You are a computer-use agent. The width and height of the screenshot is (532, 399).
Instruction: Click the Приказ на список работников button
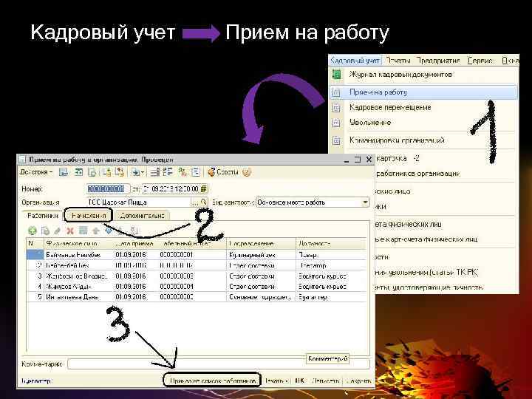coord(212,381)
